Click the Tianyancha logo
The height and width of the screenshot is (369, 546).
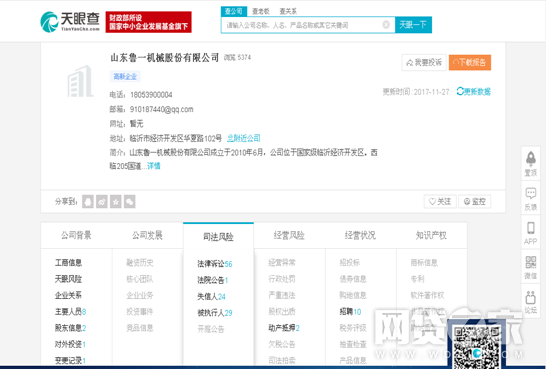[70, 22]
